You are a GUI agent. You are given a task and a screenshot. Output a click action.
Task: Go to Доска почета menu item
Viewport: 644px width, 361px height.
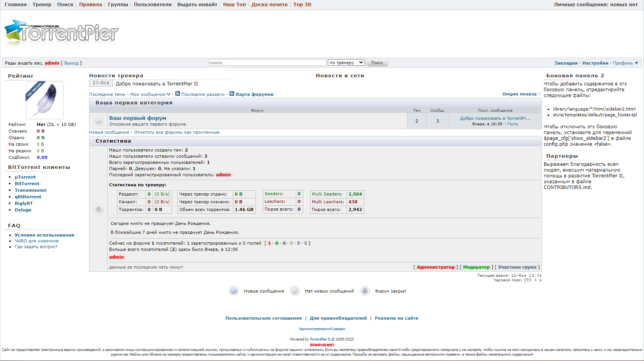269,5
